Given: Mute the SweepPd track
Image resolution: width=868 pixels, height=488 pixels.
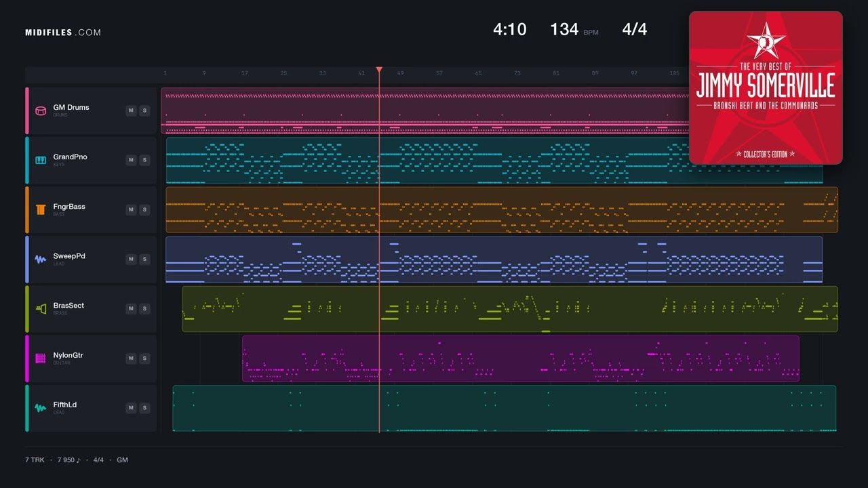Looking at the screenshot, I should [x=131, y=259].
